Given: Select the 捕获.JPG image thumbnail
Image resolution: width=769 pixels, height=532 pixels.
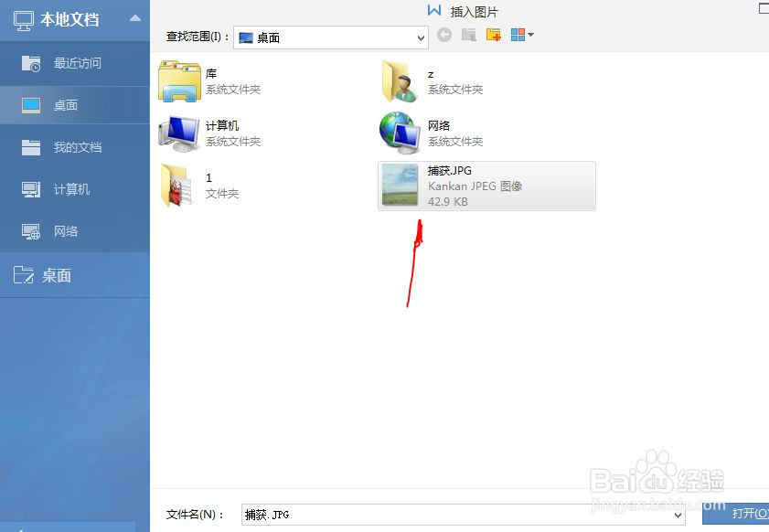Looking at the screenshot, I should [401, 186].
